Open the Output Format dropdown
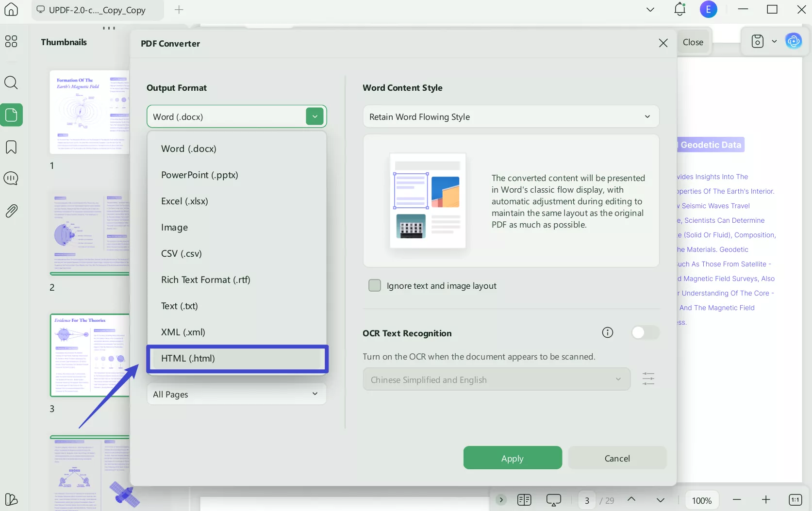Image resolution: width=812 pixels, height=511 pixels. coord(315,116)
